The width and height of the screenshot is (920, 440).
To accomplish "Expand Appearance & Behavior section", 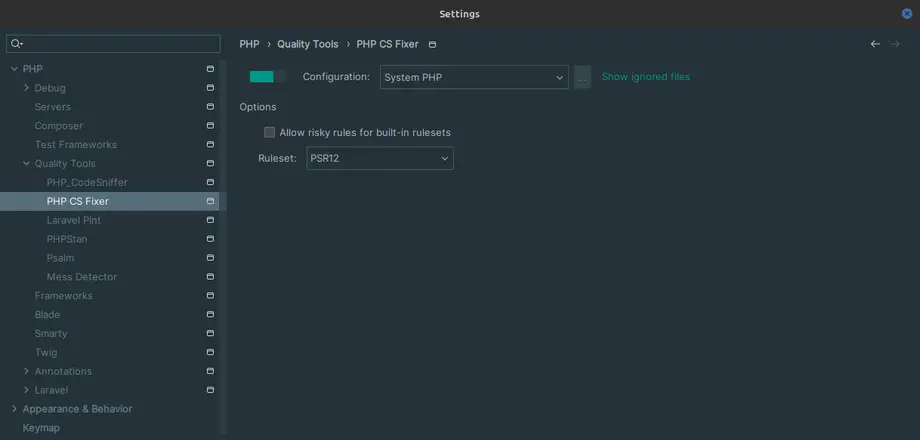I will (14, 409).
